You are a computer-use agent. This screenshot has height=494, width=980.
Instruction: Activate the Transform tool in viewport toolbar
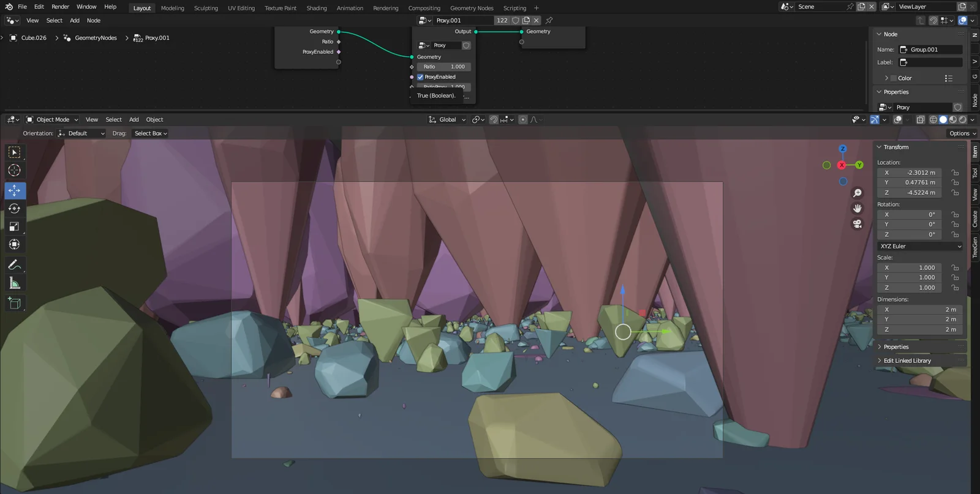[x=14, y=244]
